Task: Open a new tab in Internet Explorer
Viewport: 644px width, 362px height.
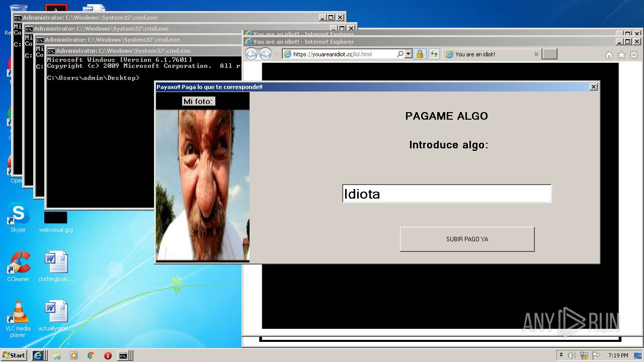Action: point(549,54)
